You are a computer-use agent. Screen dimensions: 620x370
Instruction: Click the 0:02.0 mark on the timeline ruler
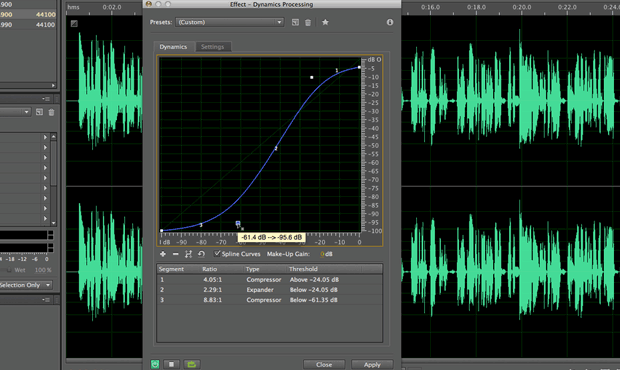tap(112, 7)
